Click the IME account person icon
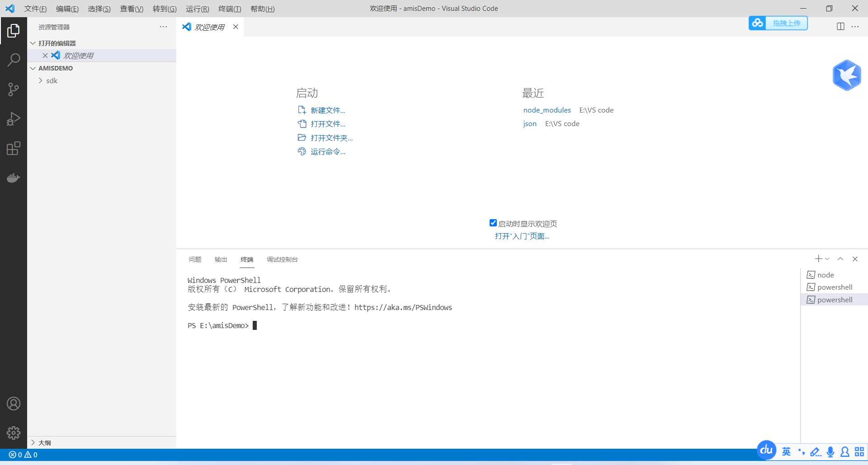The image size is (868, 465). 844,452
